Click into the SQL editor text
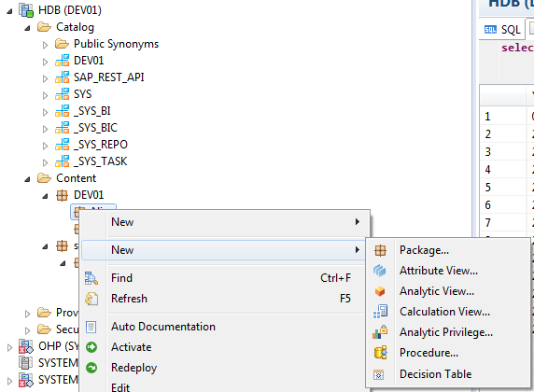534x392 pixels. [517, 48]
